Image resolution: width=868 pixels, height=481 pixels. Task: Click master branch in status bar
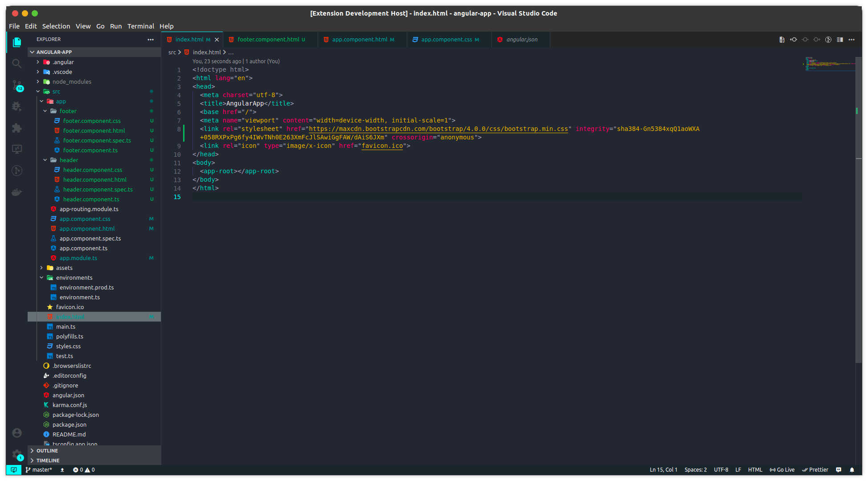39,470
